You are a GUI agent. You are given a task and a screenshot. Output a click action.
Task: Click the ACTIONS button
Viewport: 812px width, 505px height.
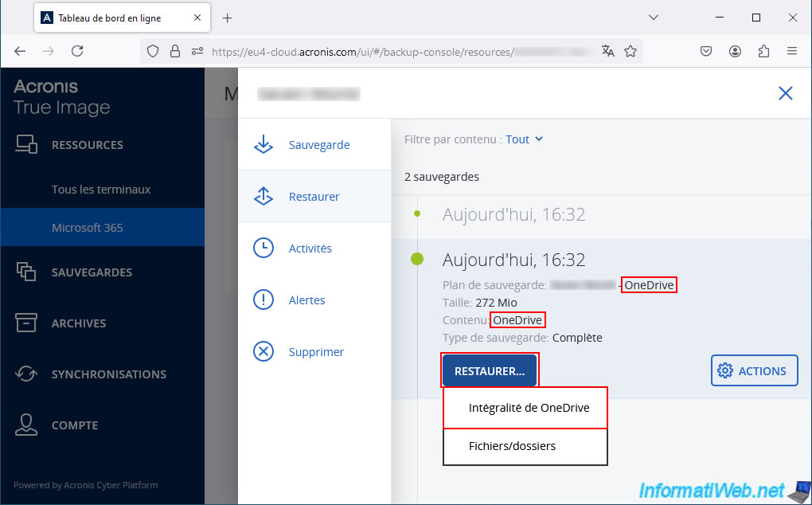754,371
